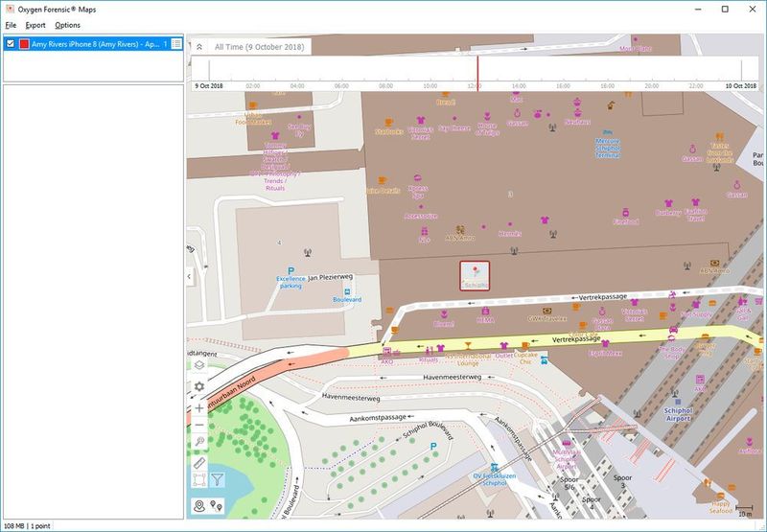Click the GWK Travelex exchange icon
This screenshot has width=767, height=532.
(x=546, y=311)
